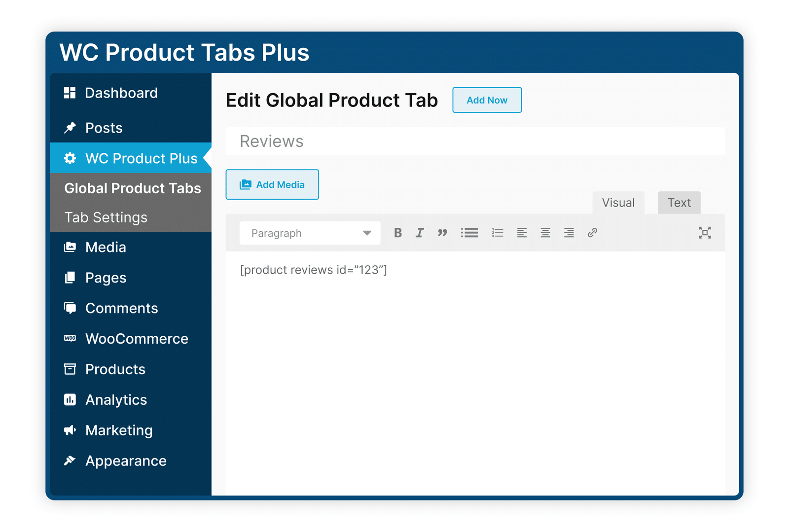The image size is (789, 532).
Task: Click the WC Product Tabs Plus title
Action: (x=184, y=52)
